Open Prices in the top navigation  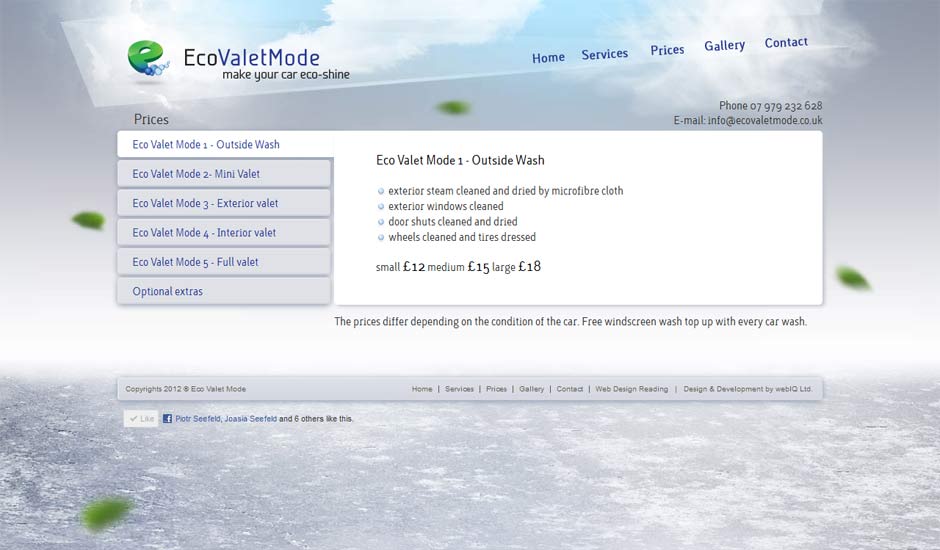click(667, 50)
